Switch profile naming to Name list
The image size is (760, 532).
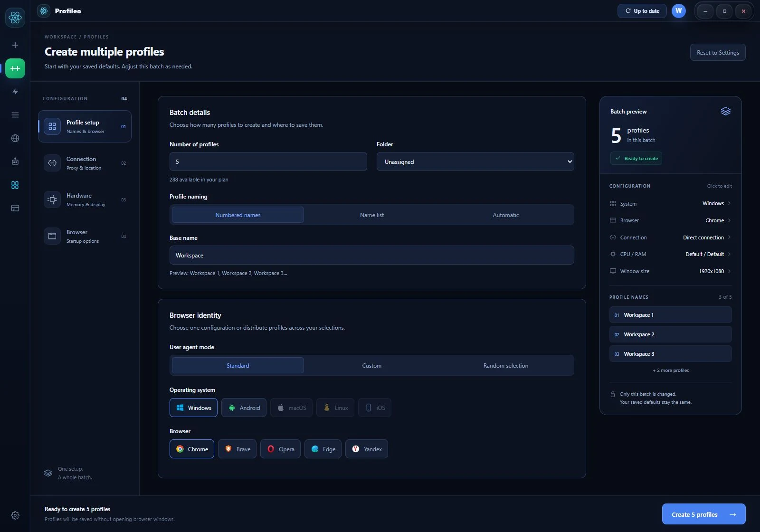(x=372, y=215)
